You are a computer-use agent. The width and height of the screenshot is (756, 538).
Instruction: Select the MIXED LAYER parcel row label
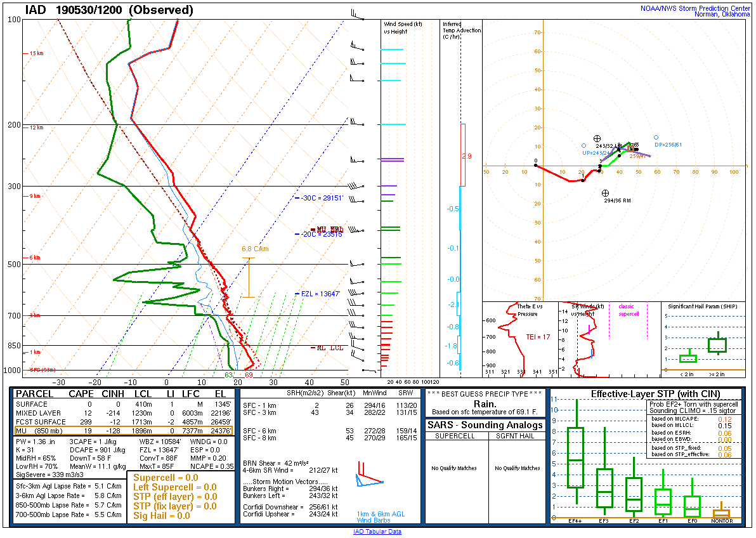click(39, 413)
